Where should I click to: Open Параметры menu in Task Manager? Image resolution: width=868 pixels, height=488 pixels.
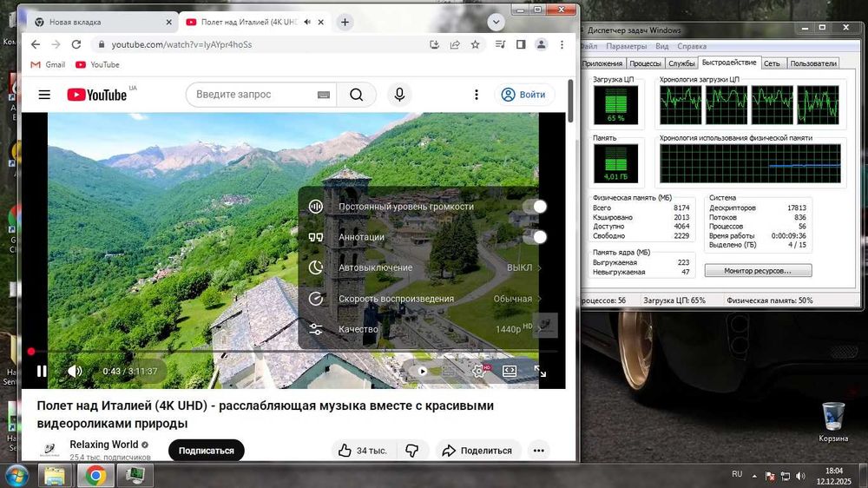(626, 47)
